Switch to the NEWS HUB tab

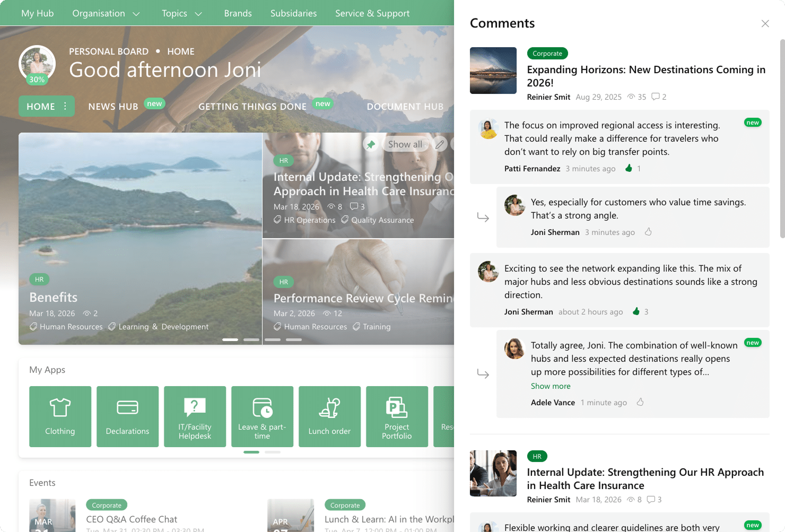[x=113, y=107]
